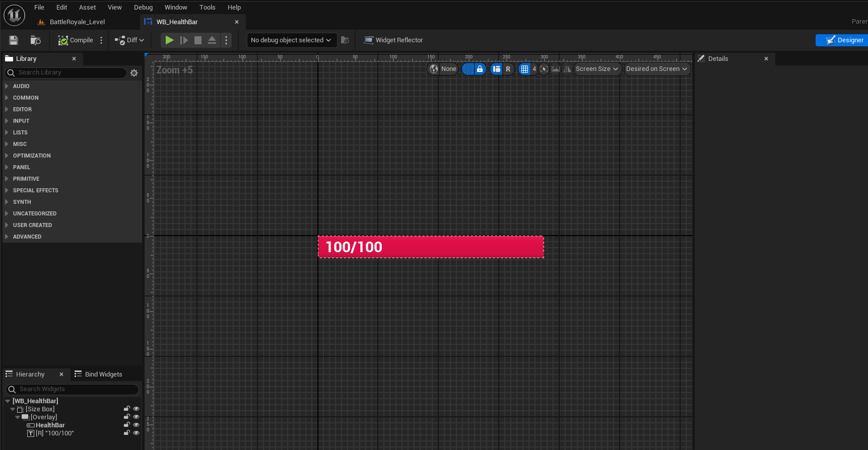Click the Unreal Engine logo icon
This screenshot has width=868, height=450.
14,16
